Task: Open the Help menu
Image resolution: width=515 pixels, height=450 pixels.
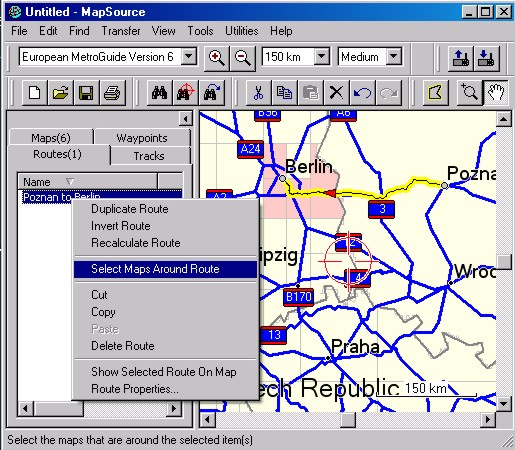Action: [281, 31]
